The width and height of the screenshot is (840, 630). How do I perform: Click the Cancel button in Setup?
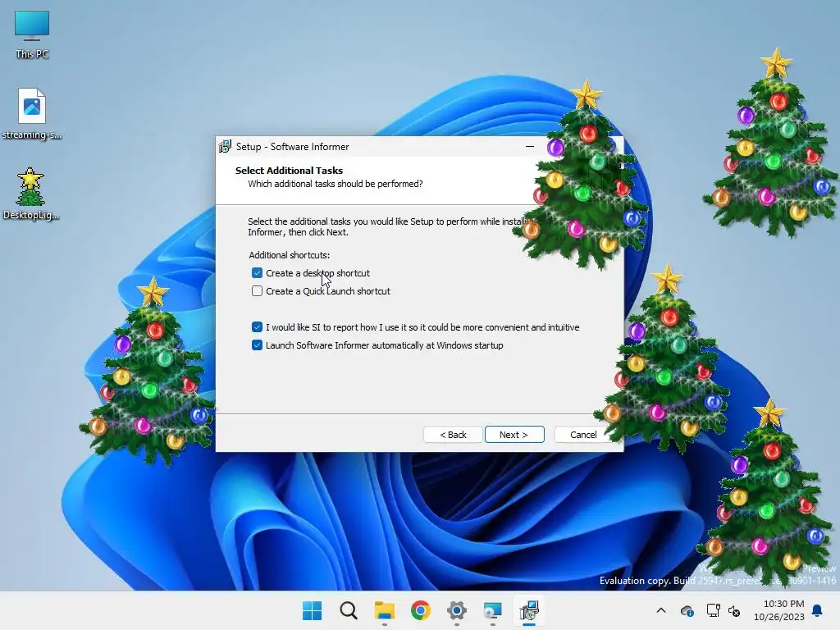point(583,435)
